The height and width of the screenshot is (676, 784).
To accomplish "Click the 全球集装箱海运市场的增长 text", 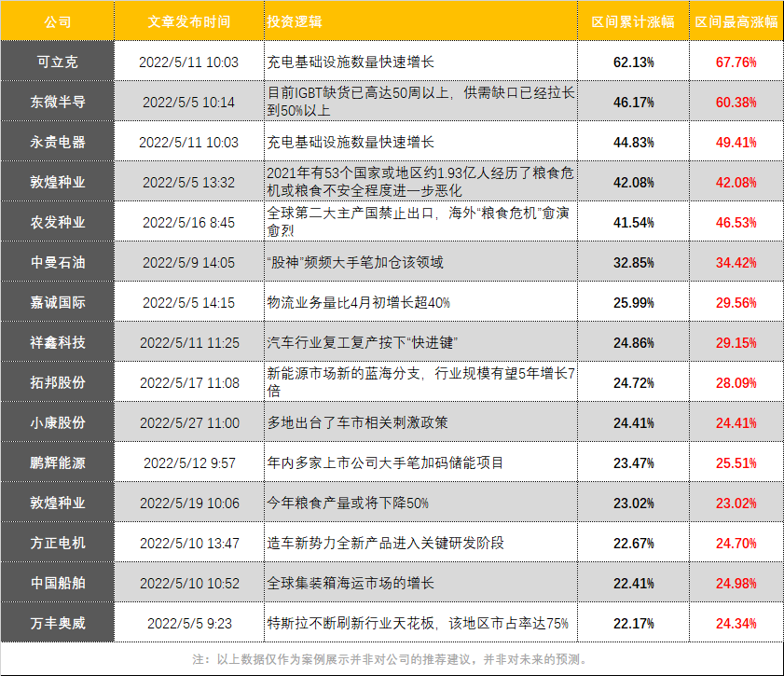I will (350, 583).
